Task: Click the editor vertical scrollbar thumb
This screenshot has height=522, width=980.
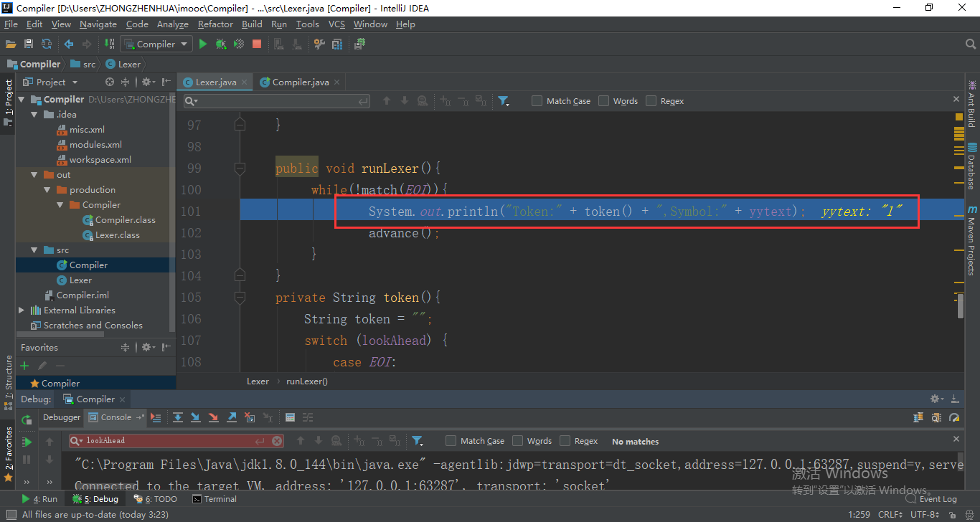Action: 961,305
